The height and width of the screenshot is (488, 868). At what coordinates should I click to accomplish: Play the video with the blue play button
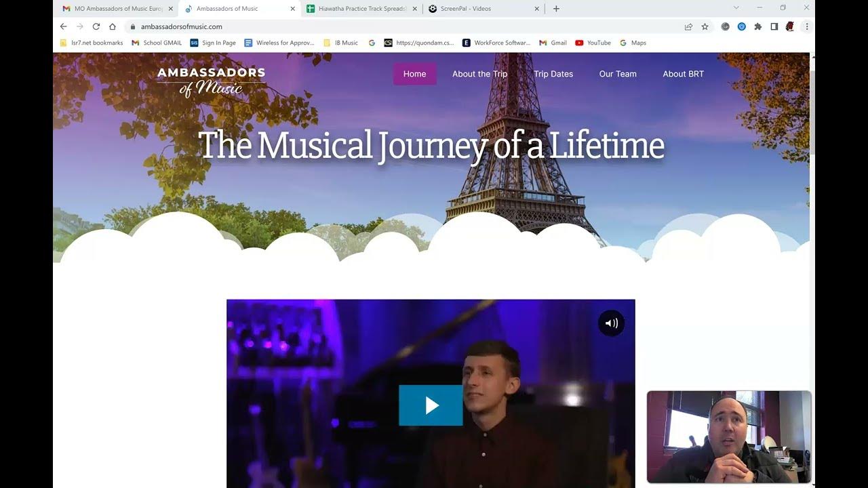coord(431,405)
